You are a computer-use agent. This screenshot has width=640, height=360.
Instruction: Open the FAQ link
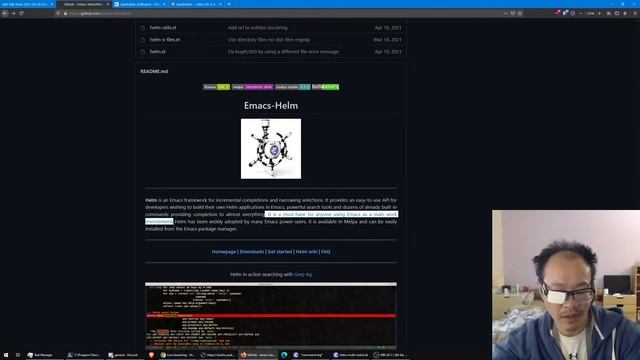(325, 252)
